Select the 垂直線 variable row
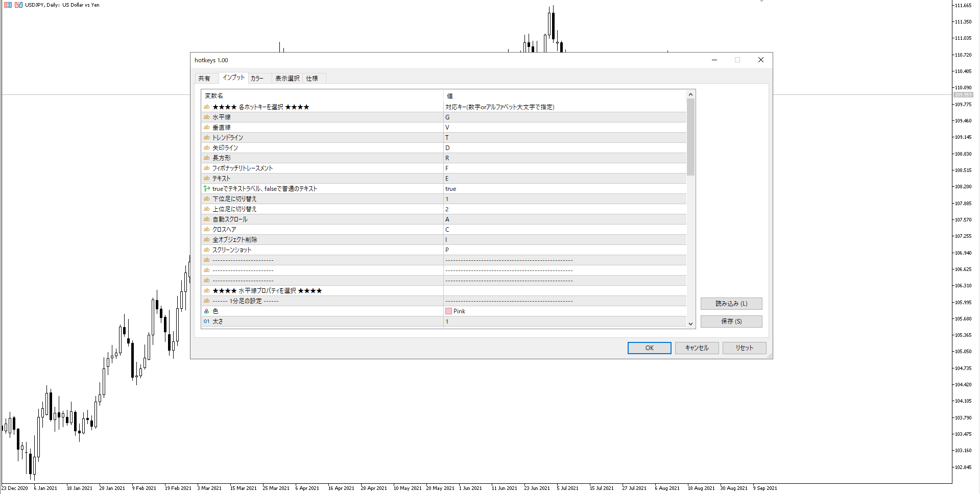 (x=322, y=128)
